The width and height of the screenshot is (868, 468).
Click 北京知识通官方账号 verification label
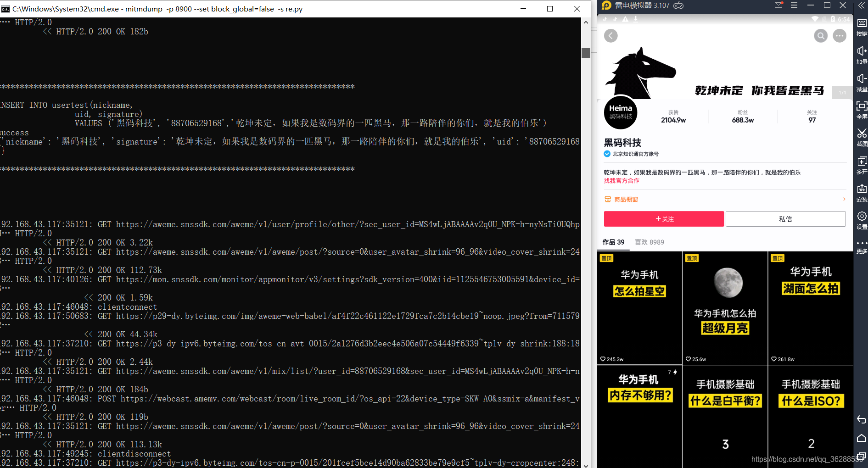(635, 154)
